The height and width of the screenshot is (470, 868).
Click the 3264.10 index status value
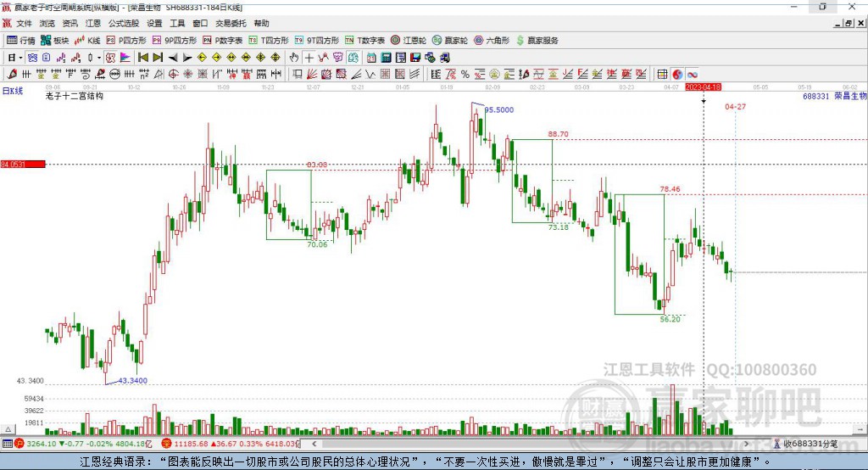pos(41,444)
